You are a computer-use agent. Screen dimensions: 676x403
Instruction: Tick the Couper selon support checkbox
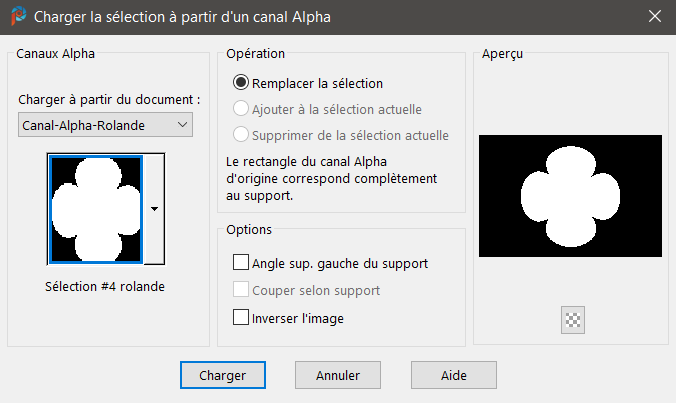(x=240, y=291)
